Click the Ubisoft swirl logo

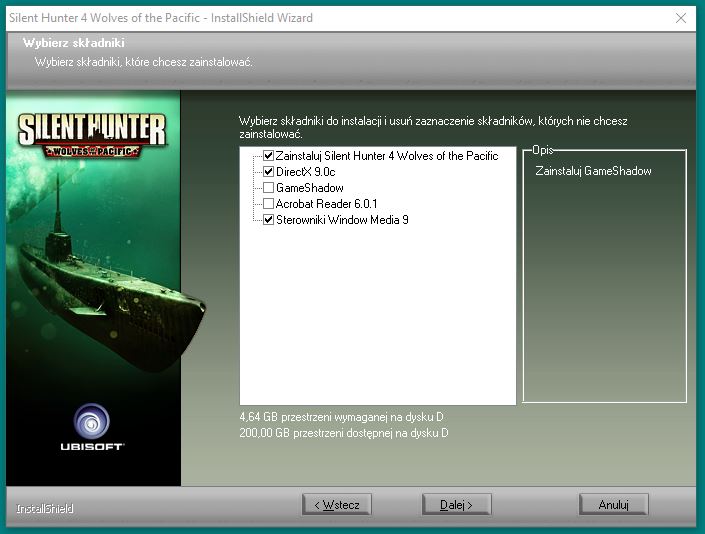92,420
